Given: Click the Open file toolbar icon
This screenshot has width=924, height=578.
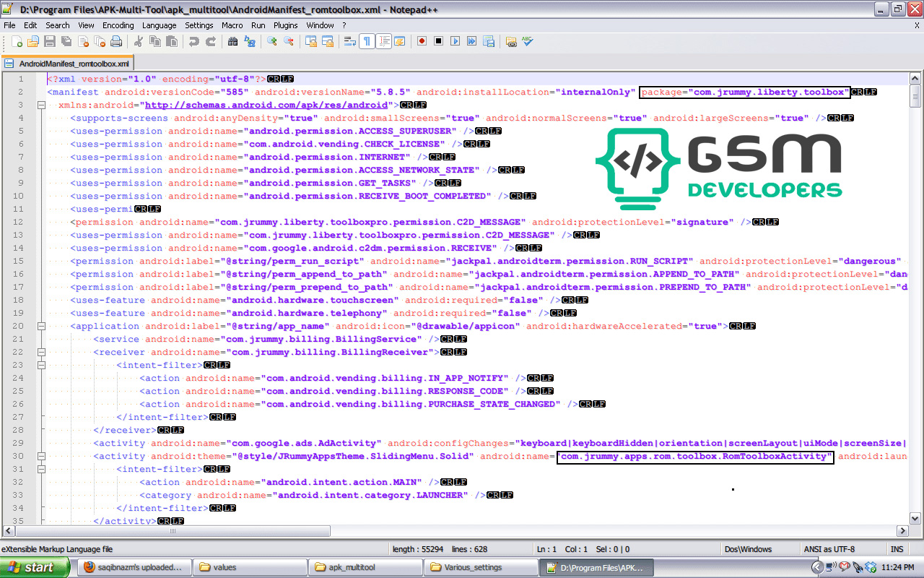Looking at the screenshot, I should click(33, 42).
